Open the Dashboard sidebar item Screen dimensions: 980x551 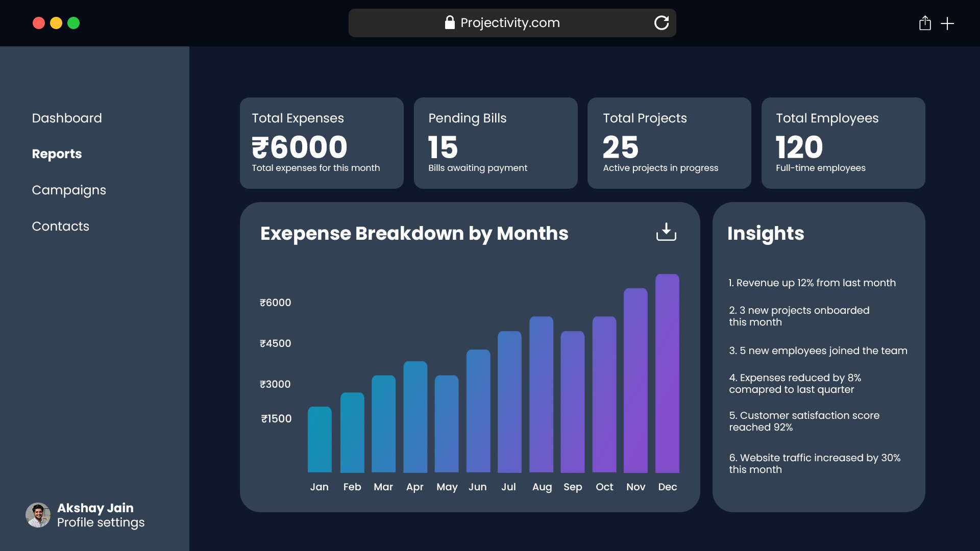click(x=67, y=118)
